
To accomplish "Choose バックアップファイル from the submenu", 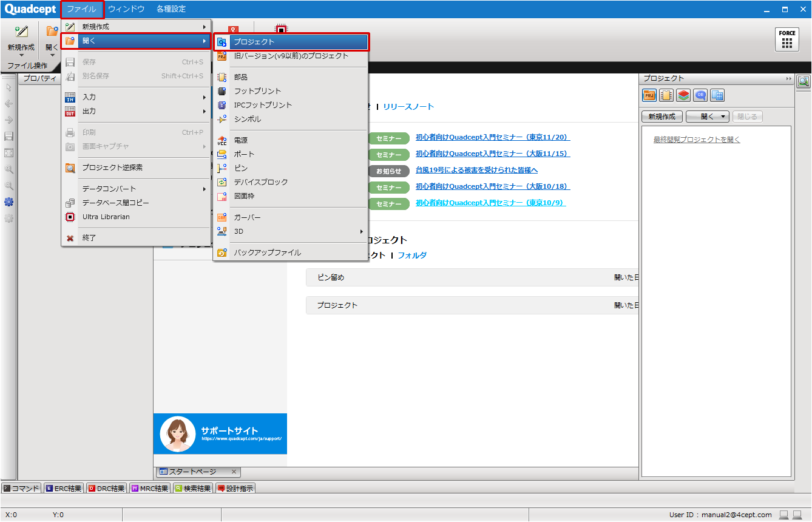I will (x=291, y=253).
